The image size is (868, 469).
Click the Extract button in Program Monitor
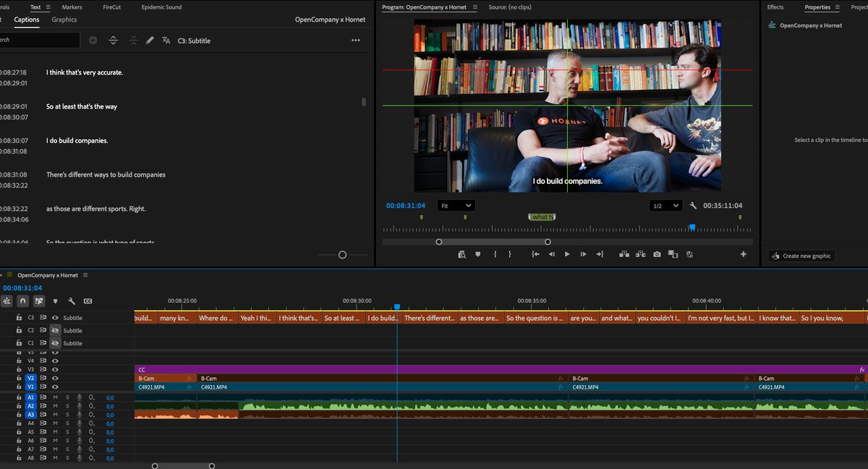point(640,254)
